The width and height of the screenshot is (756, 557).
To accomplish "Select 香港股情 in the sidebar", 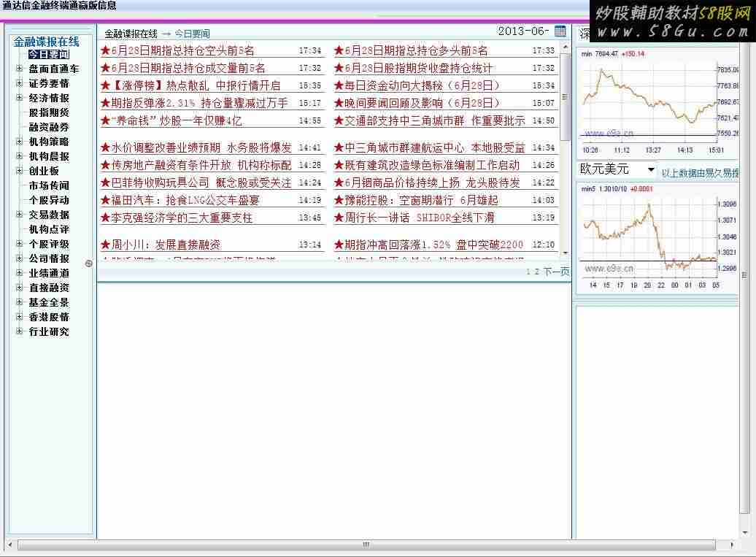I will pyautogui.click(x=49, y=317).
